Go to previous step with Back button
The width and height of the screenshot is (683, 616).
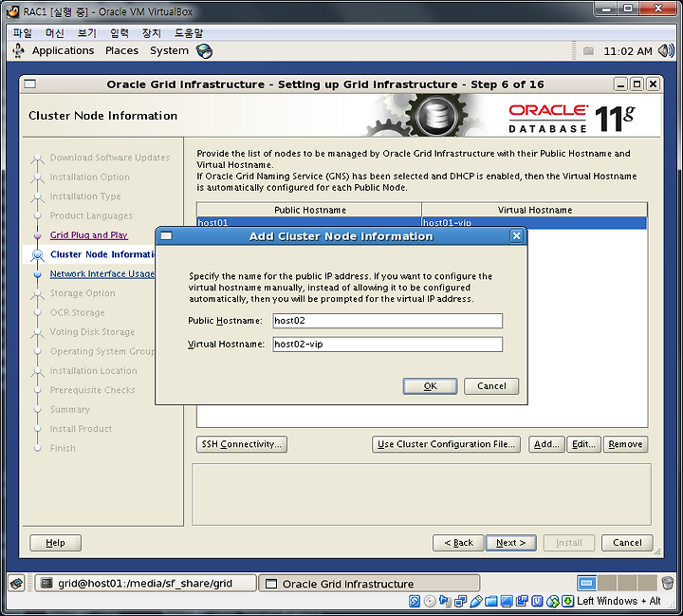point(458,543)
